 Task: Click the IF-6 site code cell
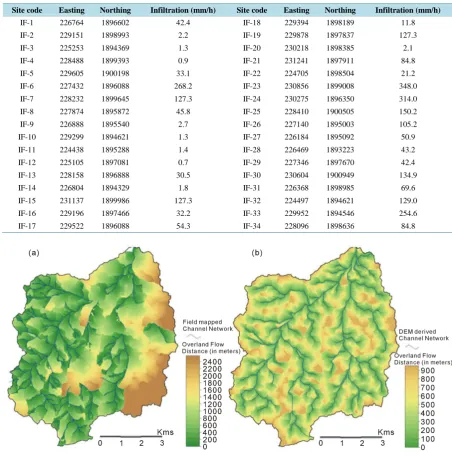click(x=27, y=86)
